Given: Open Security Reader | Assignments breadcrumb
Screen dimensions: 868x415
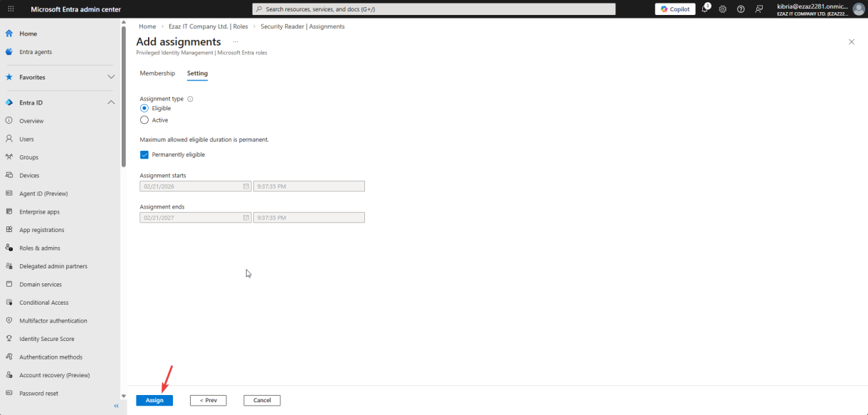Looking at the screenshot, I should (302, 26).
